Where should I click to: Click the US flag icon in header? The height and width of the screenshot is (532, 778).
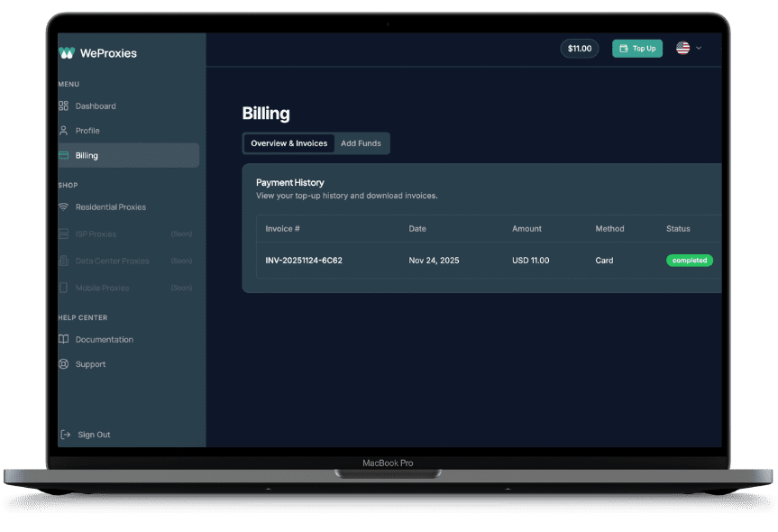click(x=682, y=49)
